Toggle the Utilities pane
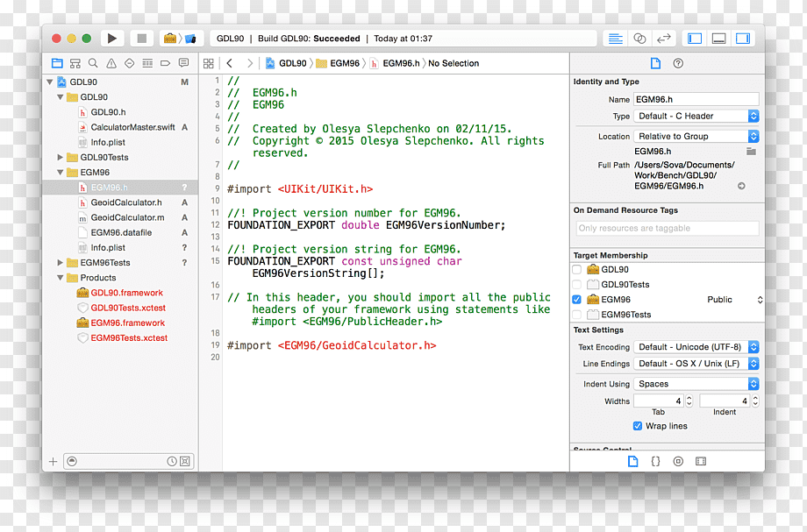Screen dimensions: 807x532 [743, 39]
